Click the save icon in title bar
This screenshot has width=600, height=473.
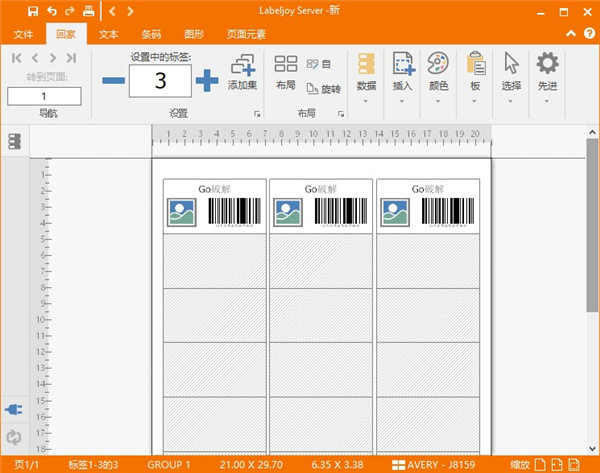[34, 11]
